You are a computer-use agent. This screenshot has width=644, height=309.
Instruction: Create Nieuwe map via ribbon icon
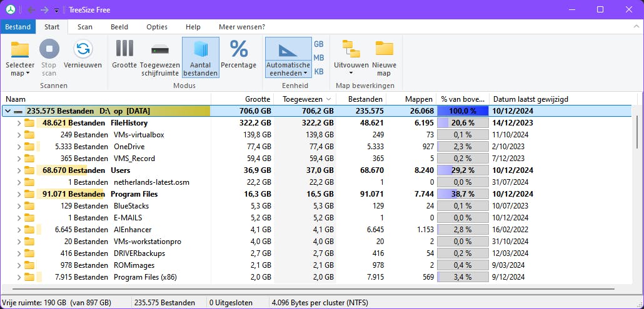point(385,48)
